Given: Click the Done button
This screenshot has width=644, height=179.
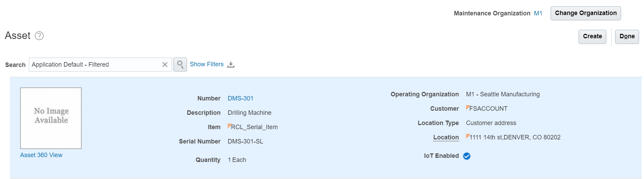Looking at the screenshot, I should 627,37.
